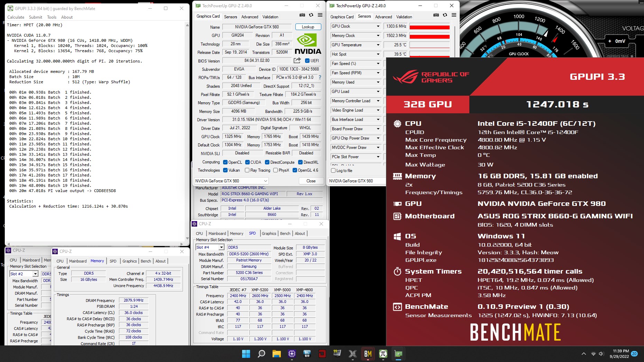Open GPU-Z taskbar icon
The height and width of the screenshot is (362, 644).
click(x=398, y=354)
